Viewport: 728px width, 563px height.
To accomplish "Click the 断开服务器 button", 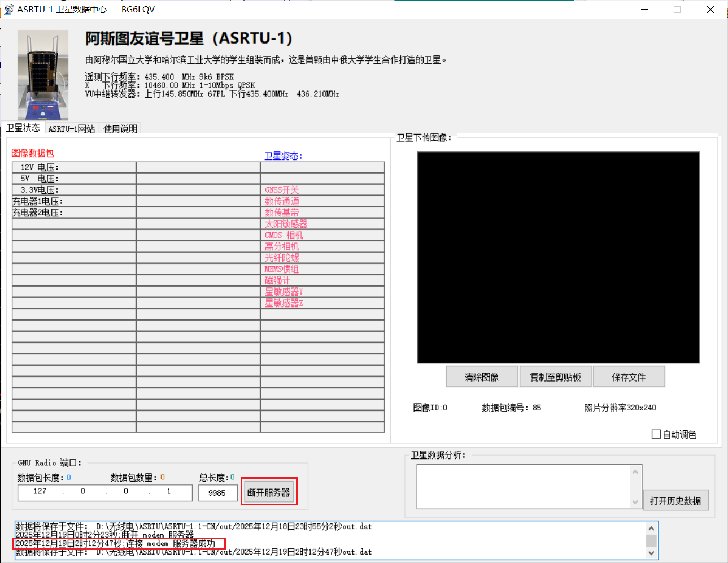I will 268,492.
